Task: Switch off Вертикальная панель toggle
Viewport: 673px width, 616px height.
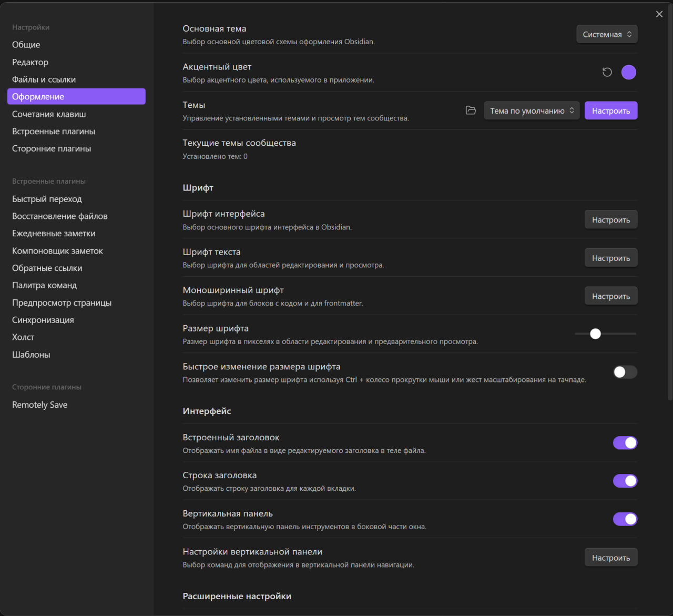Action: pos(625,519)
